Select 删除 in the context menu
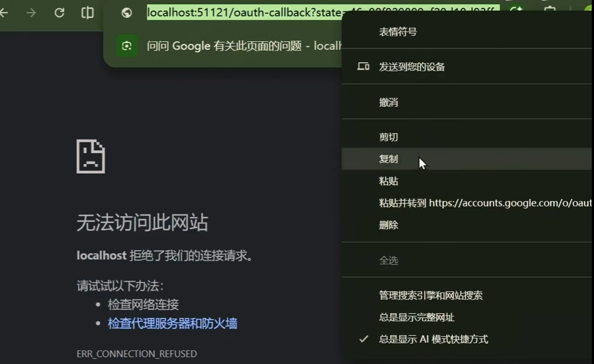 tap(467, 225)
